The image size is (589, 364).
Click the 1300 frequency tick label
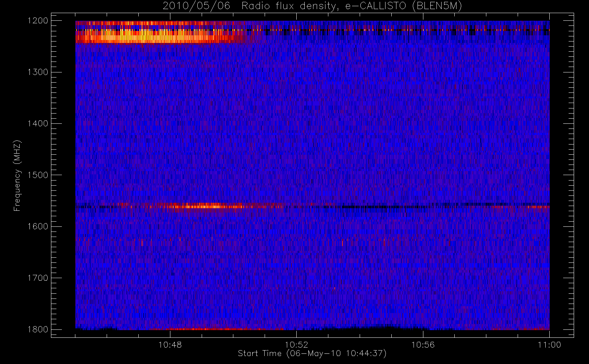point(38,72)
